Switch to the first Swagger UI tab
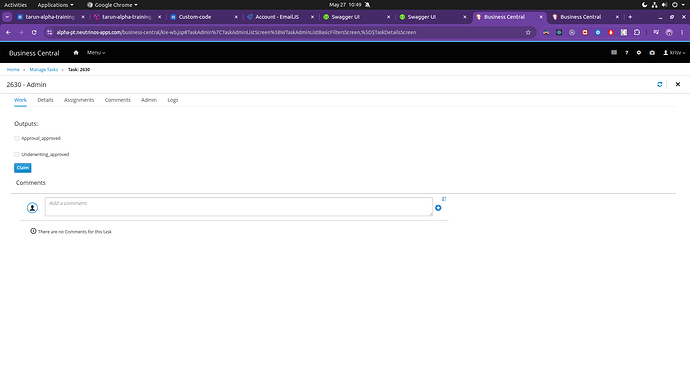The height and width of the screenshot is (387, 690). (x=356, y=17)
